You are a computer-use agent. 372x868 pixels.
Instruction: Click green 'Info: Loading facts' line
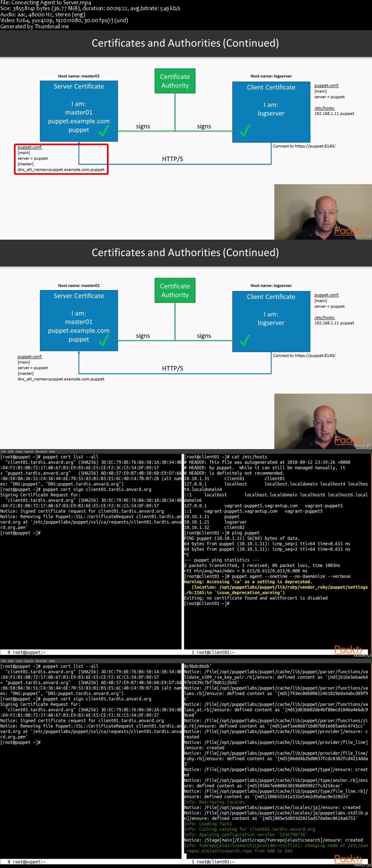tap(208, 824)
